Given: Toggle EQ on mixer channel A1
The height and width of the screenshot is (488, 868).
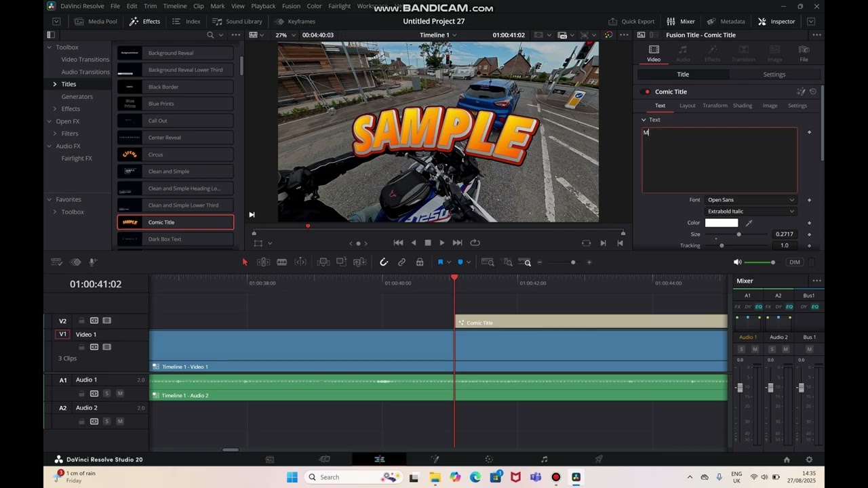Looking at the screenshot, I should point(759,307).
